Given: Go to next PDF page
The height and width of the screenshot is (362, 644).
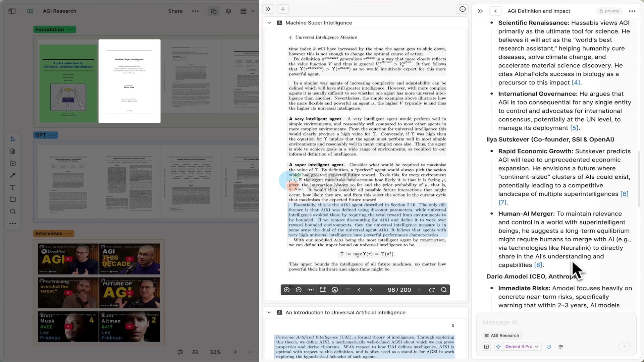Looking at the screenshot, I should click(x=371, y=290).
